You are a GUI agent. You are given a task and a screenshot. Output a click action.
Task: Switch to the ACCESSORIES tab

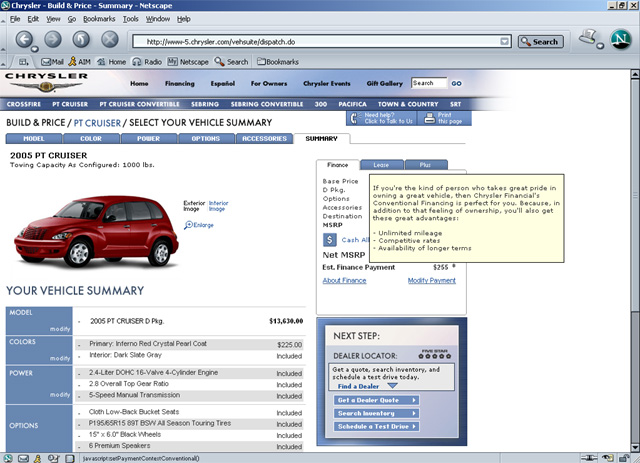click(x=264, y=138)
